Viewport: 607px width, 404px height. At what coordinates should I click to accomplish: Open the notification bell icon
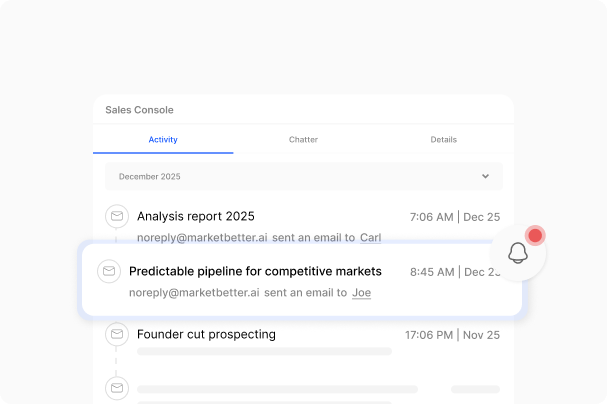click(518, 253)
